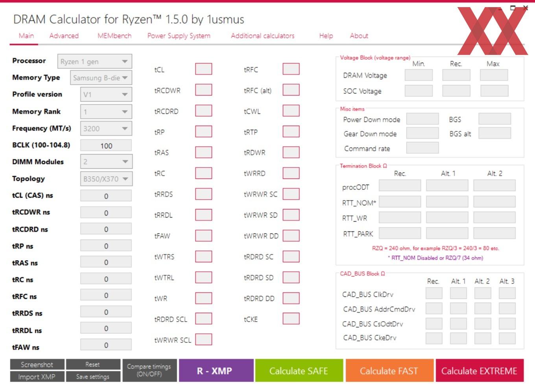Click the Calculate EXTREME button
Screen dimensions: 535x392
[480, 370]
